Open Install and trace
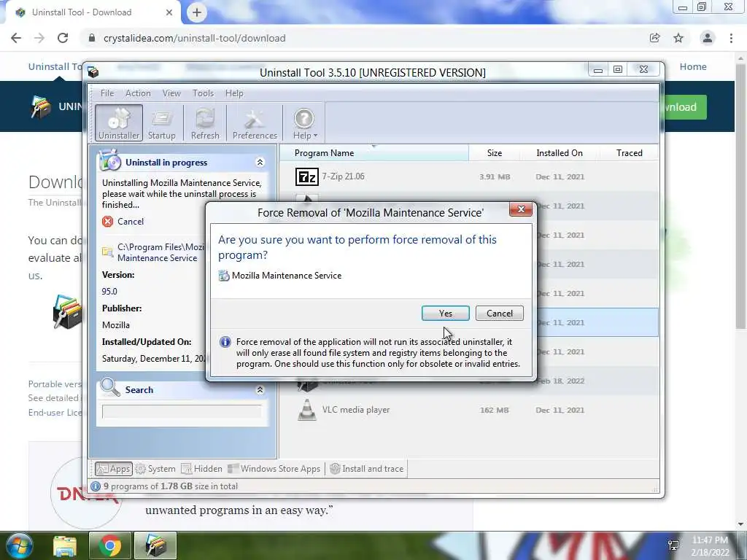Screen dimensions: 747x560 pyautogui.click(x=367, y=469)
